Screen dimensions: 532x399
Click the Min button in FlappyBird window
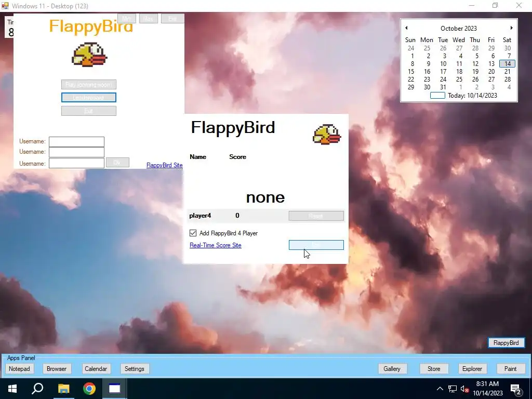(127, 19)
